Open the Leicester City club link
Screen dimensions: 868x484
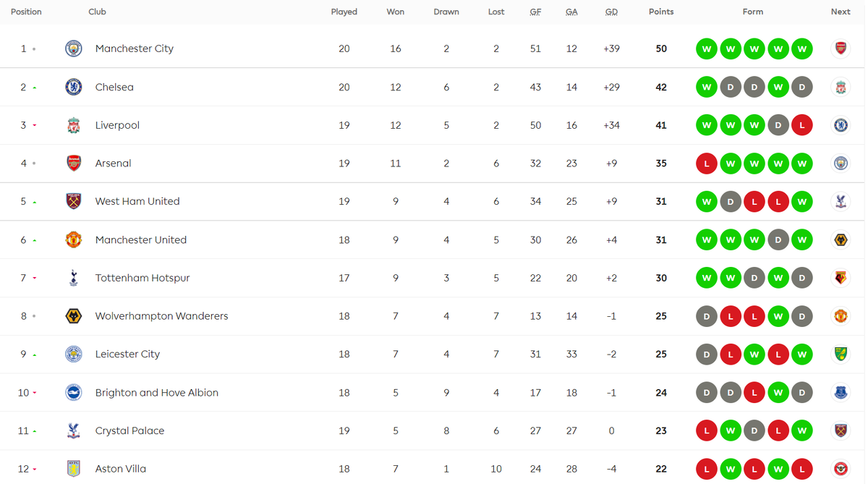[127, 354]
